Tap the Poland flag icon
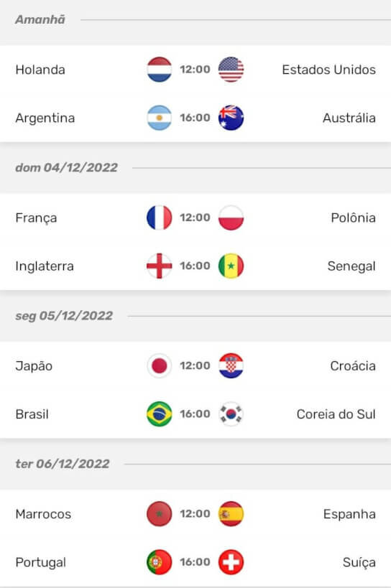The image size is (391, 588). (x=231, y=218)
